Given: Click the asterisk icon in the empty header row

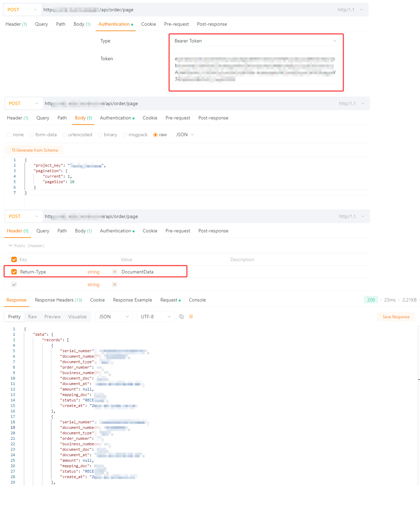Looking at the screenshot, I should 115,284.
